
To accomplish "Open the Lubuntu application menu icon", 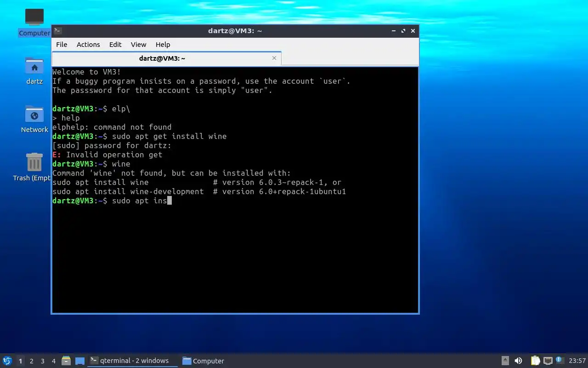I will pos(7,361).
